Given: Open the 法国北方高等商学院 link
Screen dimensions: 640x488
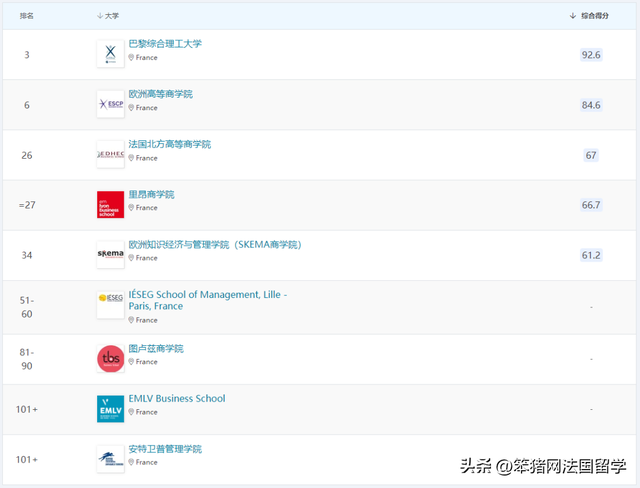Looking at the screenshot, I should point(169,144).
